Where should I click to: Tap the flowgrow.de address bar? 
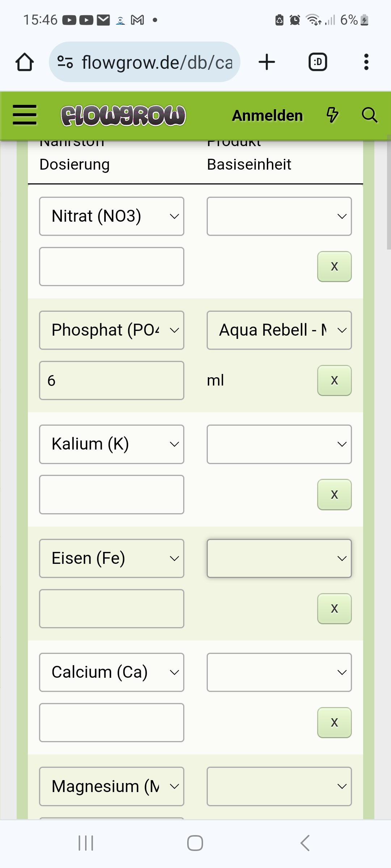145,62
